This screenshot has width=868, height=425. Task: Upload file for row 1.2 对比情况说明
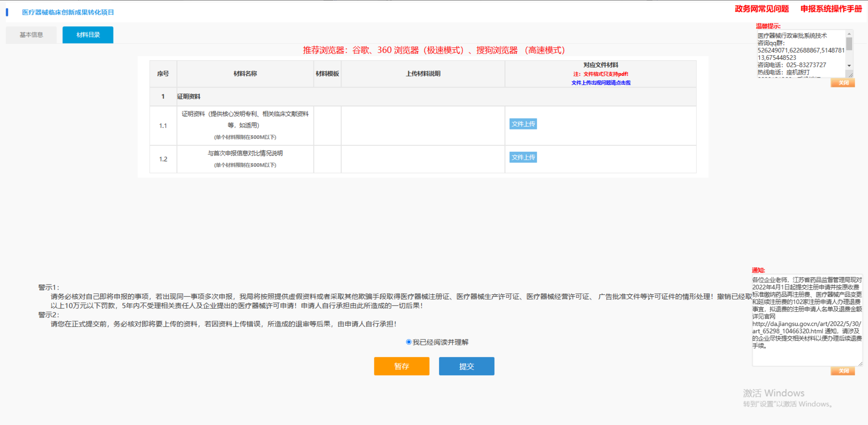tap(523, 157)
